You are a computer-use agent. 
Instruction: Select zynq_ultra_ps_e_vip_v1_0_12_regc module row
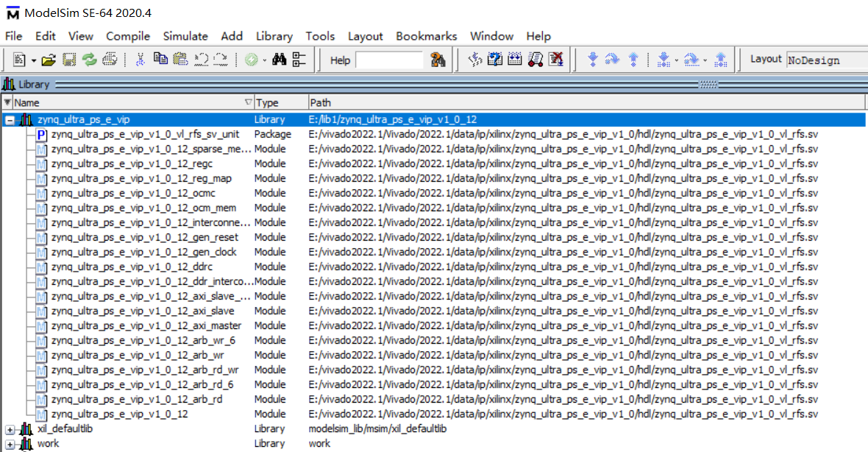433,163
